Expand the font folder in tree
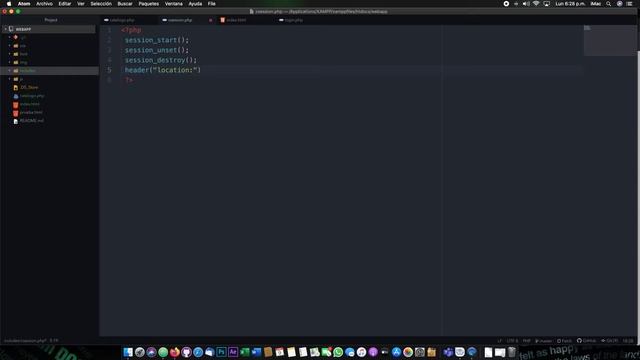 point(10,54)
